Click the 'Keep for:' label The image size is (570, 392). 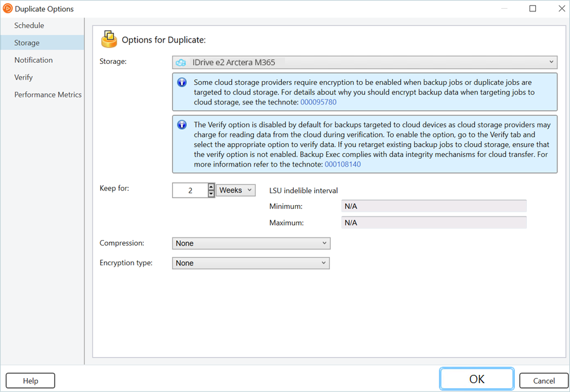114,188
